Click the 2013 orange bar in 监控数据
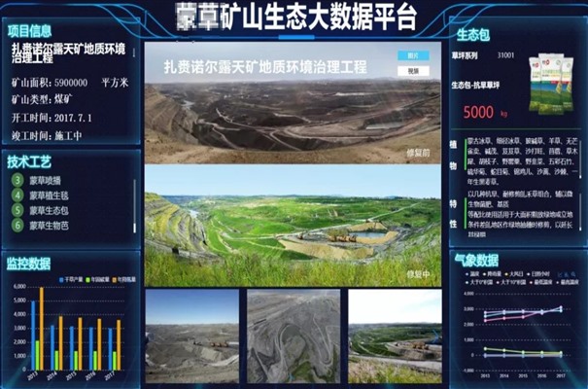The width and height of the screenshot is (588, 389). pos(42,329)
